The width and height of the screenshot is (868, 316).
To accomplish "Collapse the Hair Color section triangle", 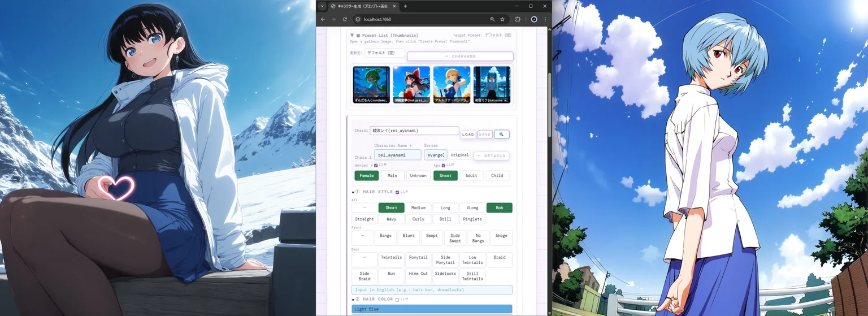I will pyautogui.click(x=353, y=300).
